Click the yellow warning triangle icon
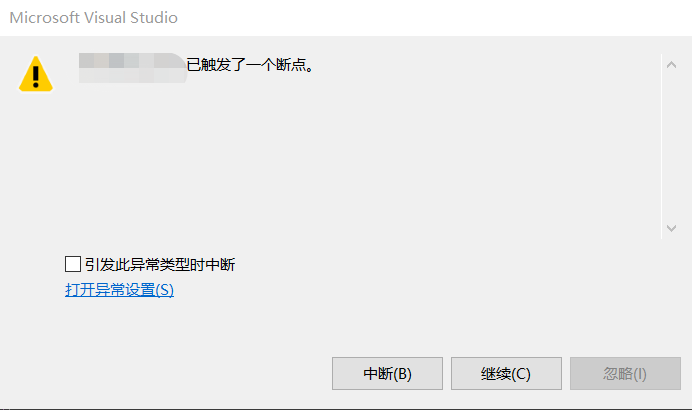The image size is (692, 410). [36, 74]
